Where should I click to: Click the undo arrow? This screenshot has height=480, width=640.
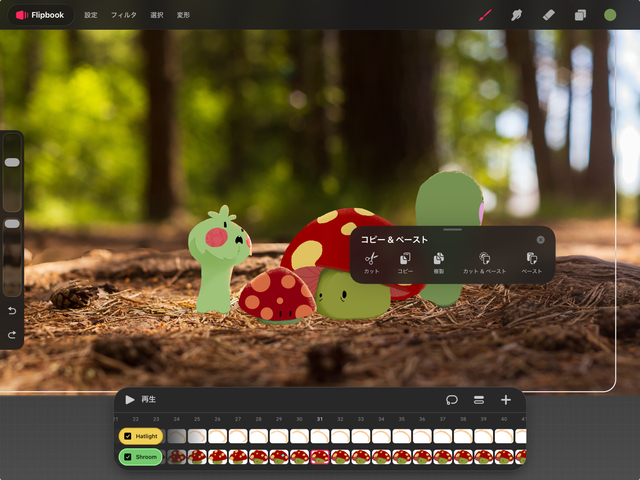[x=12, y=311]
